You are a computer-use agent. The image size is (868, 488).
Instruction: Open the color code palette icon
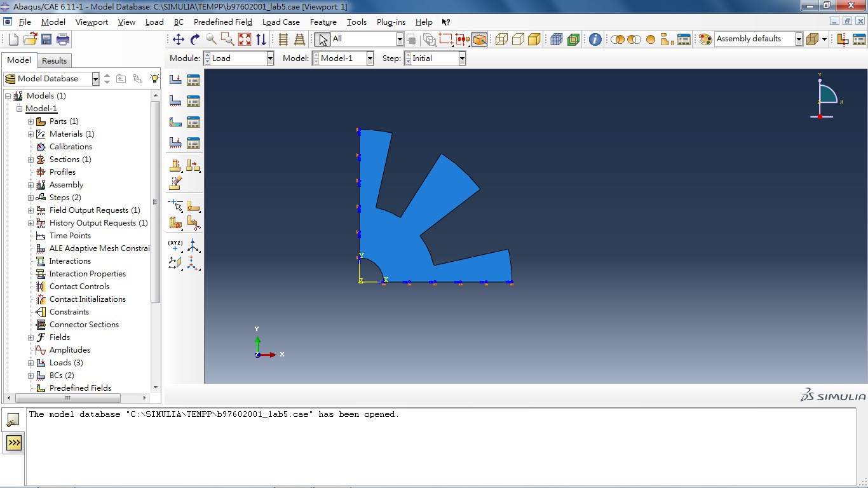pyautogui.click(x=705, y=39)
